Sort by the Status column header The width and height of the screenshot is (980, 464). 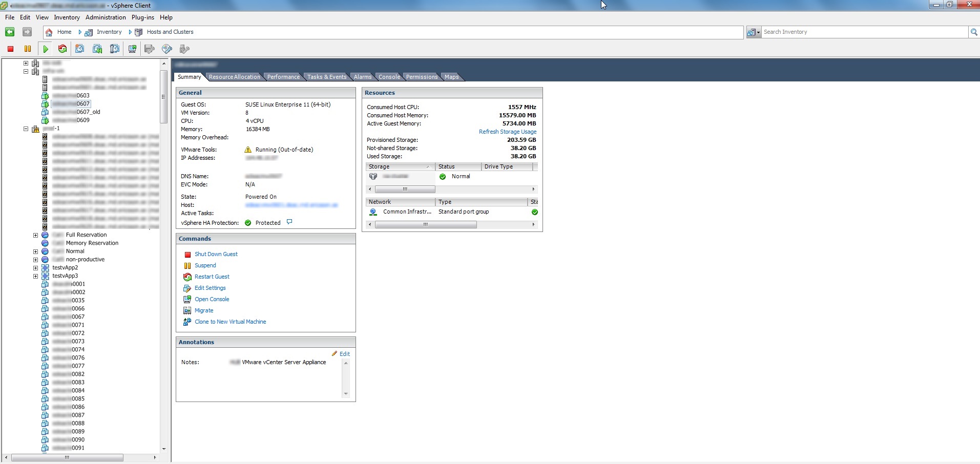[458, 166]
